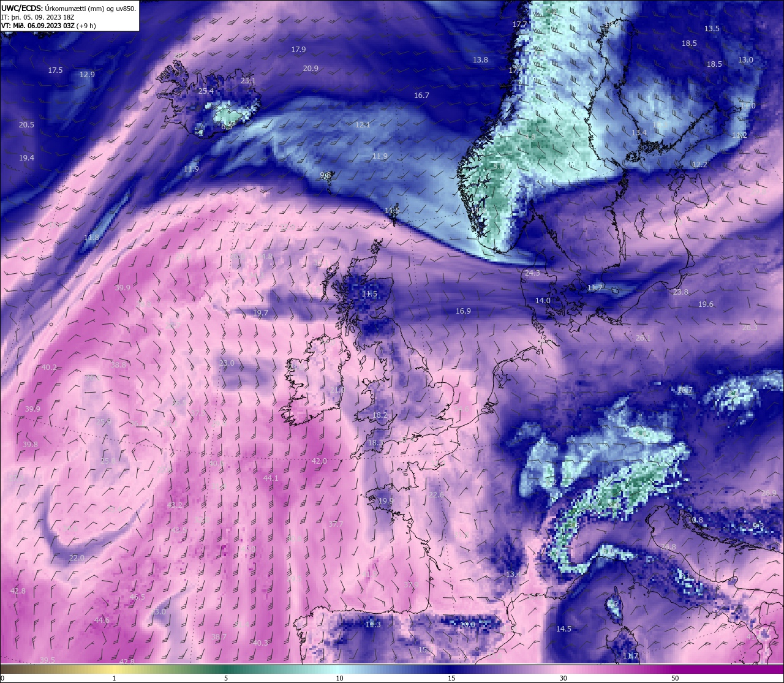Image resolution: width=784 pixels, height=683 pixels.
Task: Click the 44.1 value label
Action: (x=271, y=478)
